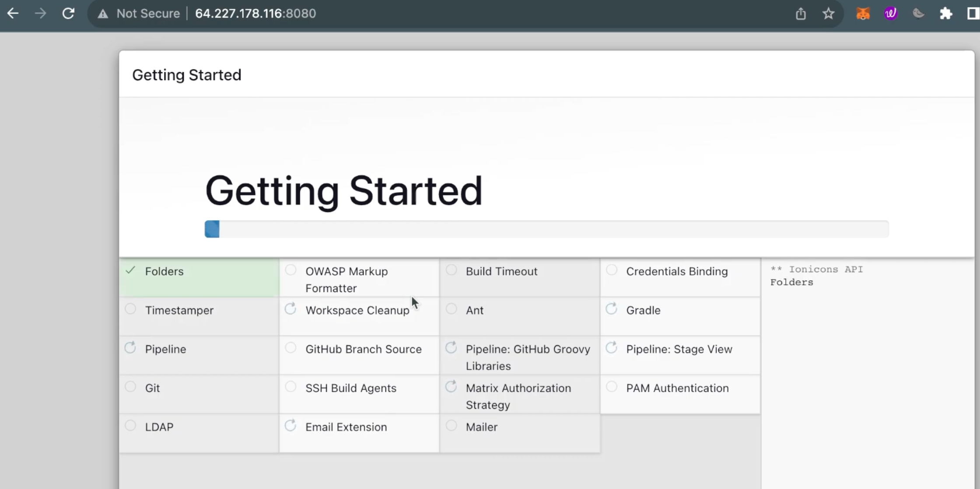Click the Matrix Authorization Strategy label
The image size is (980, 489).
pos(518,397)
